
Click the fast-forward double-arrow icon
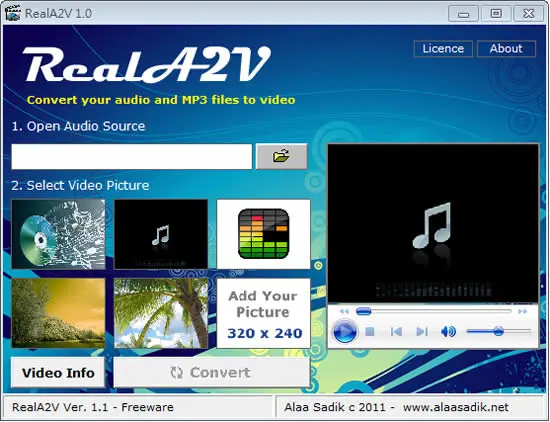(x=523, y=311)
